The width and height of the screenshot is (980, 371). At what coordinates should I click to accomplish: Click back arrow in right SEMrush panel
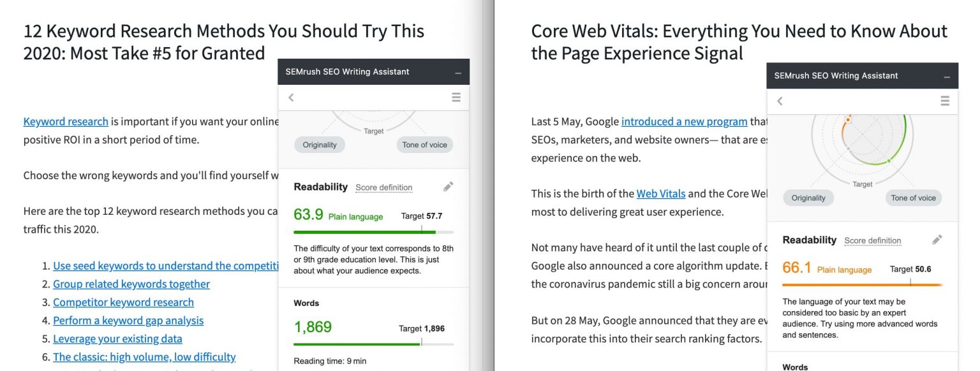point(780,101)
